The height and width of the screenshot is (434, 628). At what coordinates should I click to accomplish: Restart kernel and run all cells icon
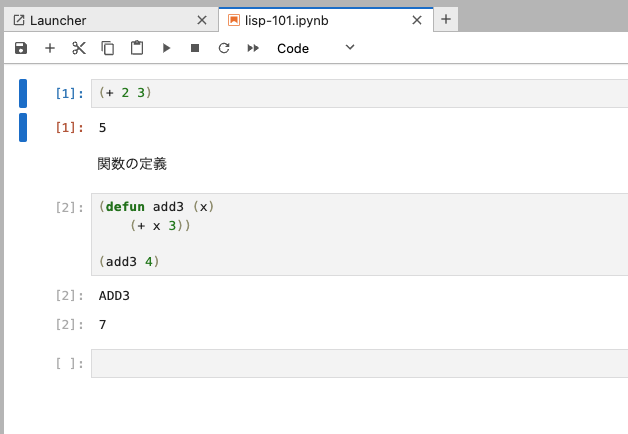[x=253, y=48]
